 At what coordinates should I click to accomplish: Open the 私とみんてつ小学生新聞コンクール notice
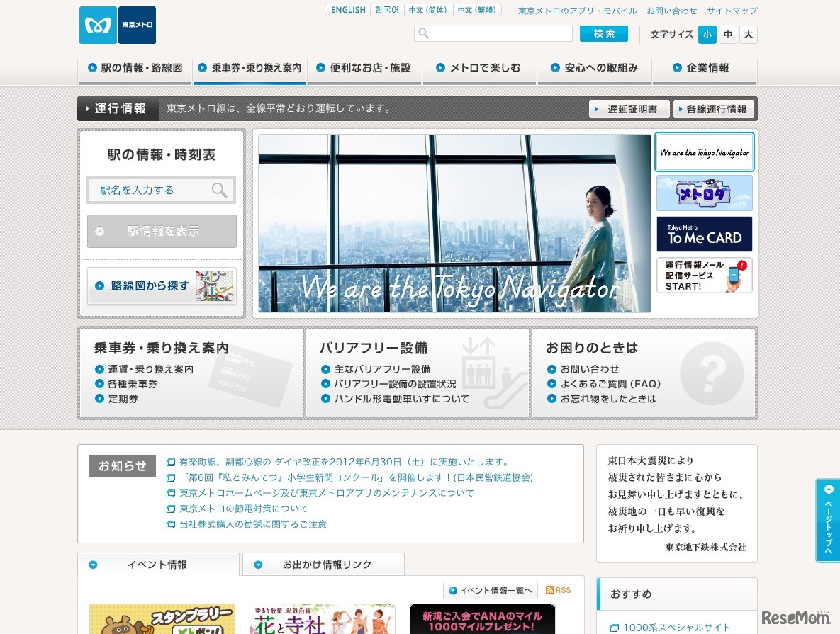coord(357,477)
